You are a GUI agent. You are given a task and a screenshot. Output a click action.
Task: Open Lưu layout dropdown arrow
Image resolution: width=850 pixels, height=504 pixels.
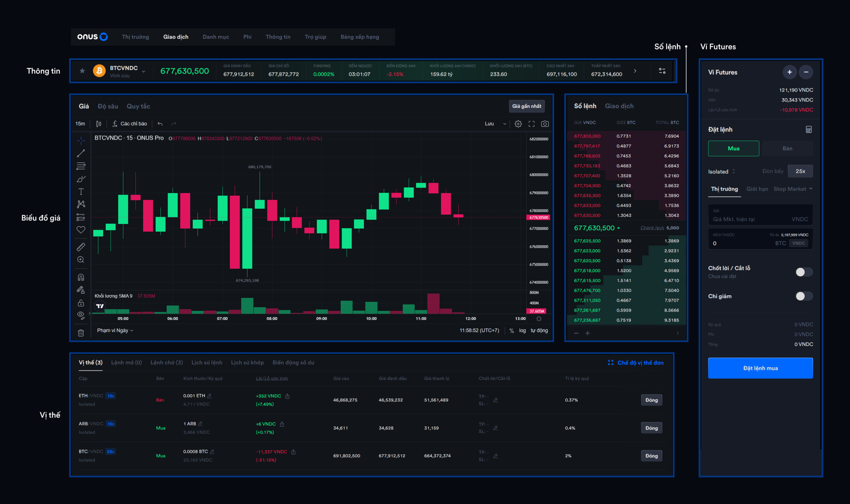505,124
